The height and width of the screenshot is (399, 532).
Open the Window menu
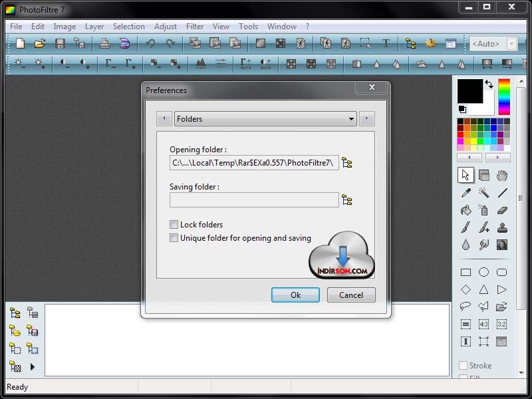282,27
